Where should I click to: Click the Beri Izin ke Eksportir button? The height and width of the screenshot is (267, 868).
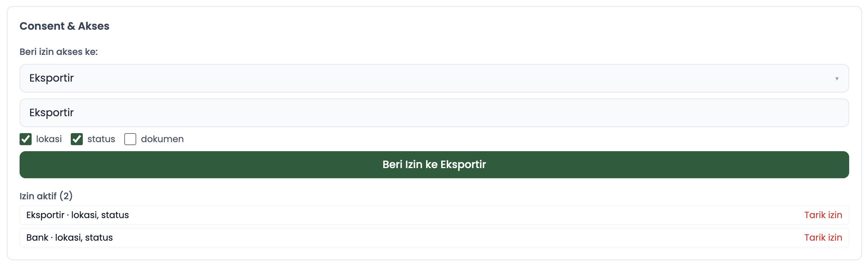coord(434,165)
